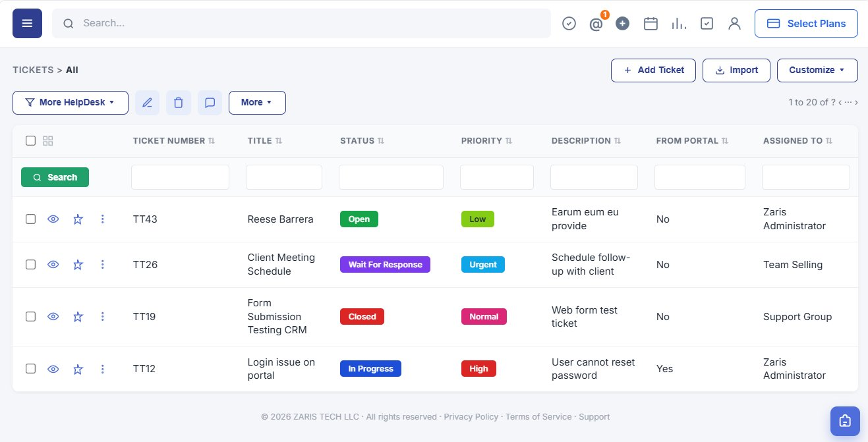Click the Select Plans button
Viewport: 868px width, 442px height.
click(x=806, y=24)
